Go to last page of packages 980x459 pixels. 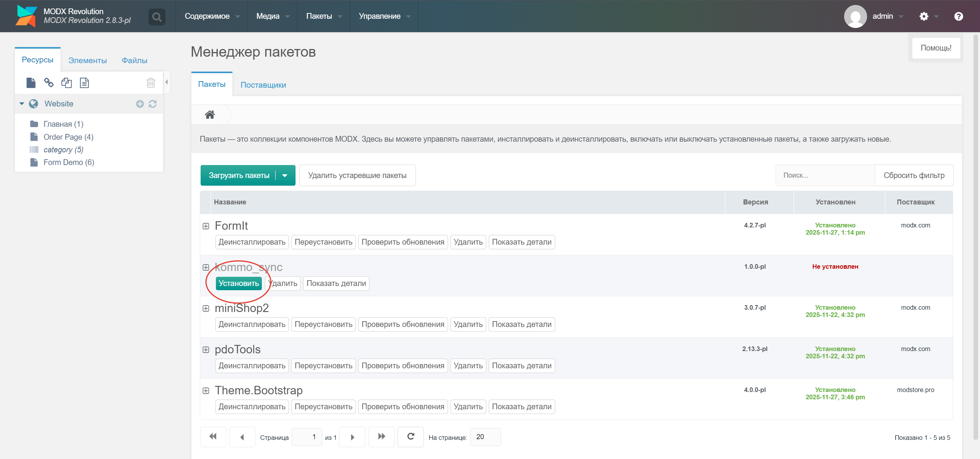[381, 436]
